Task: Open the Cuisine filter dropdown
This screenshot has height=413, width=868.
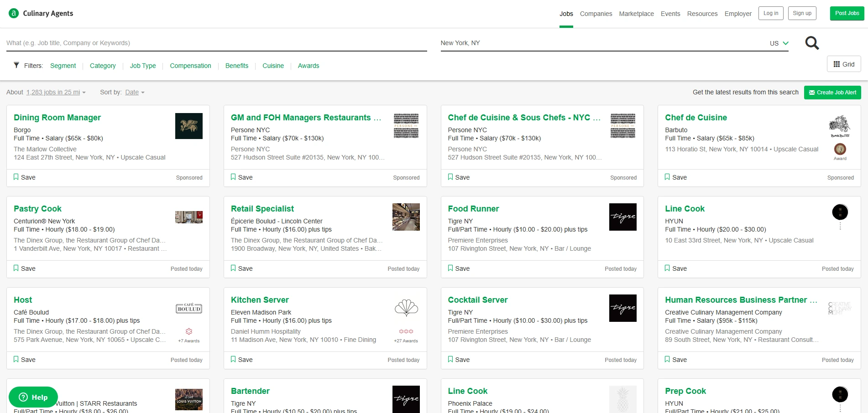Action: [273, 66]
